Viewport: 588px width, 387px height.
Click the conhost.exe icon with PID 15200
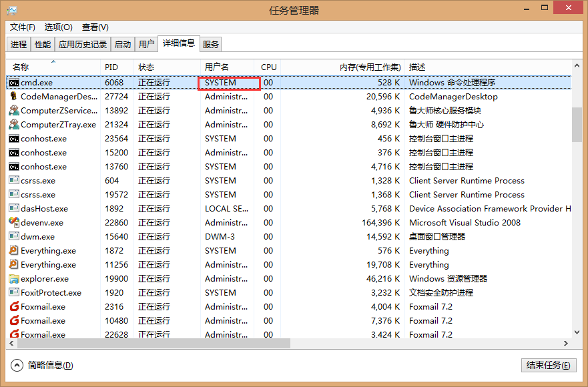(14, 152)
